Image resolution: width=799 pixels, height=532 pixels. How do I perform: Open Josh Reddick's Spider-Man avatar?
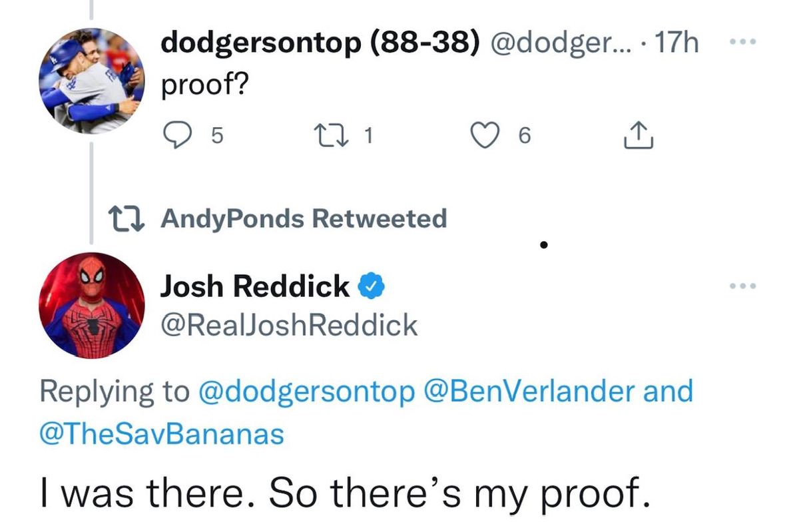[x=91, y=305]
